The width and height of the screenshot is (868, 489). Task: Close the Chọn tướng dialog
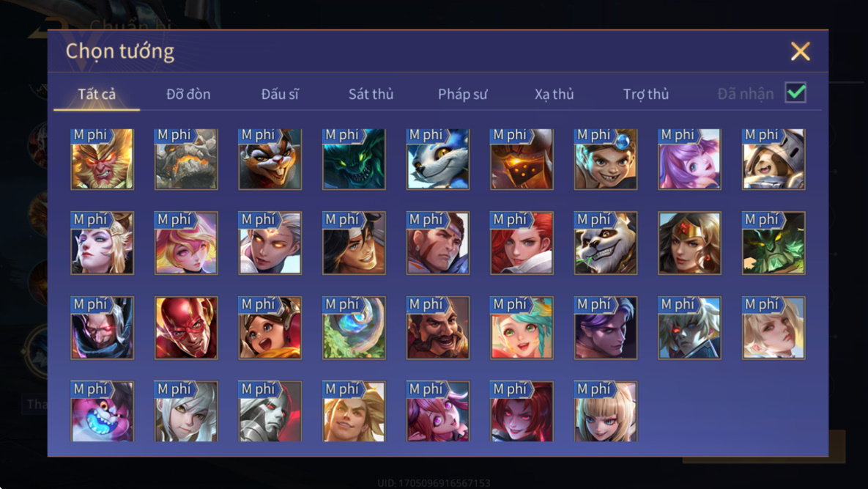(x=801, y=51)
